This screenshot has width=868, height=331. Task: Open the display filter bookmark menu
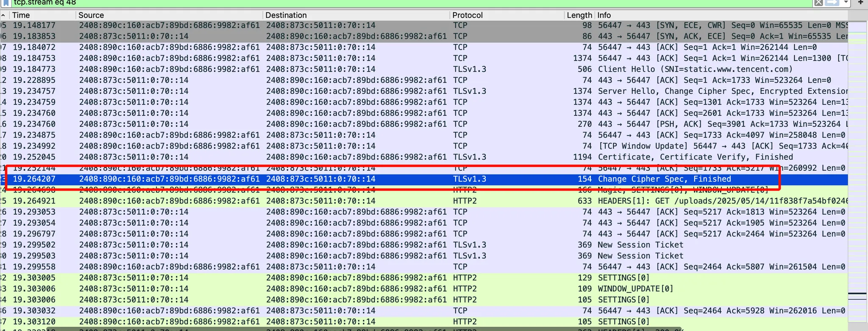pos(6,3)
